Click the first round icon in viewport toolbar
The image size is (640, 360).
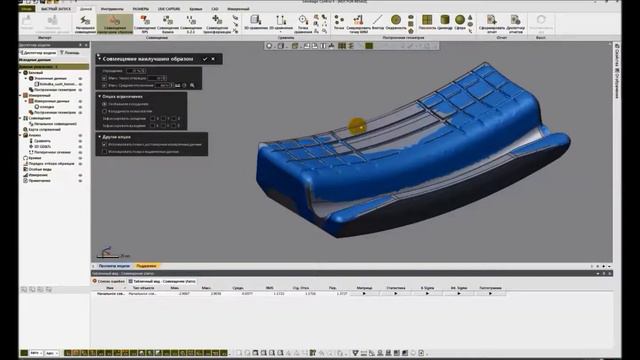269,46
